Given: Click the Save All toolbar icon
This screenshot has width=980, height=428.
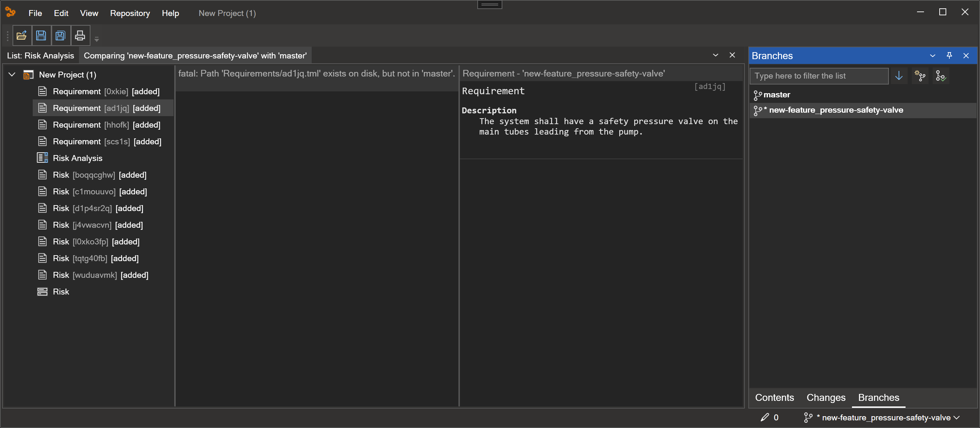Looking at the screenshot, I should point(61,36).
